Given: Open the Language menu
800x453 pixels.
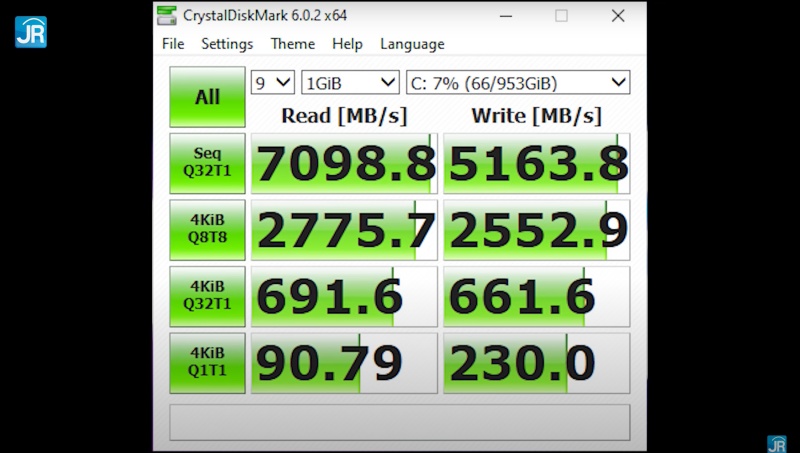Looking at the screenshot, I should 412,44.
